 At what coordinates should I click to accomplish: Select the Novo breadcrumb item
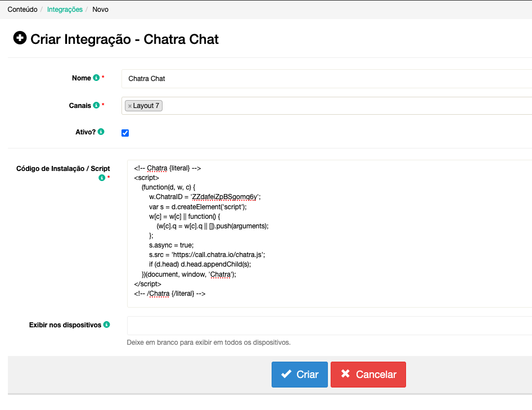coord(101,10)
